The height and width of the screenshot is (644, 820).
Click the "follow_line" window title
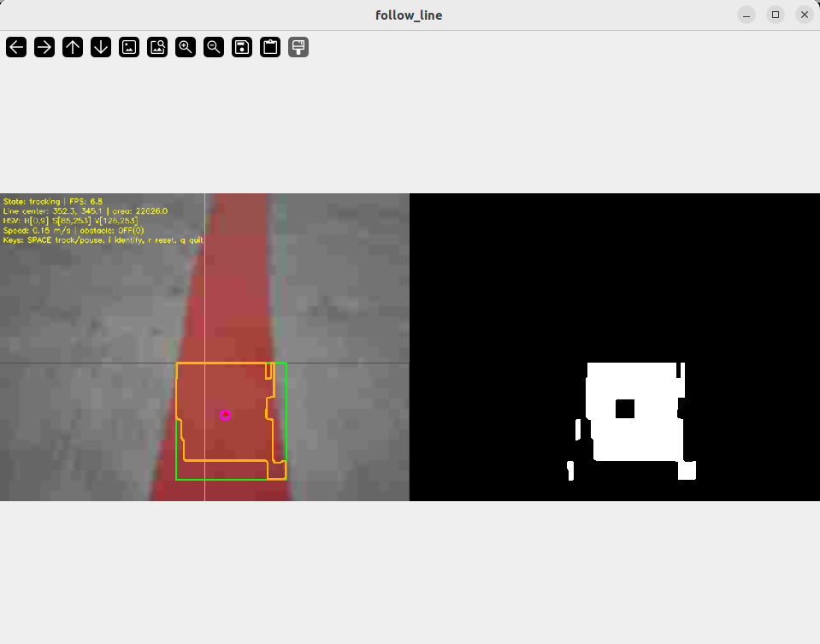[x=409, y=15]
